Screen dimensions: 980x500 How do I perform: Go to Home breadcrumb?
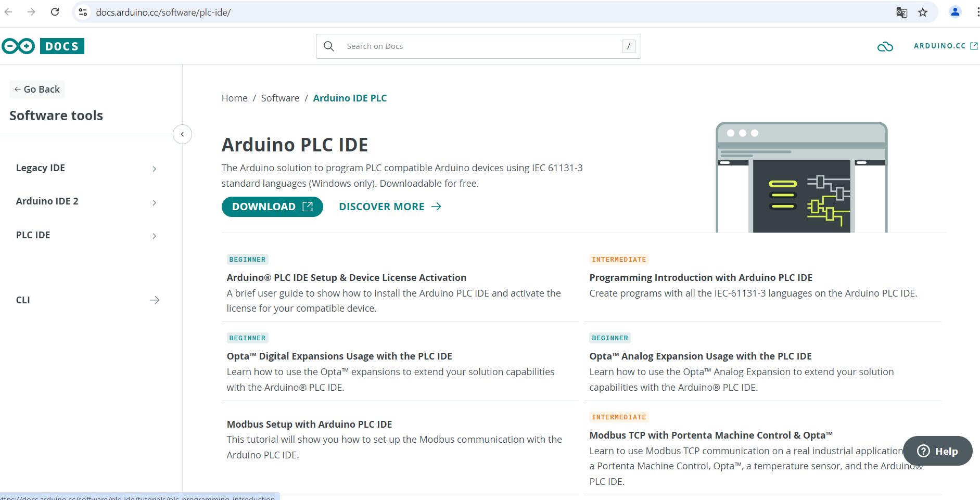tap(235, 98)
